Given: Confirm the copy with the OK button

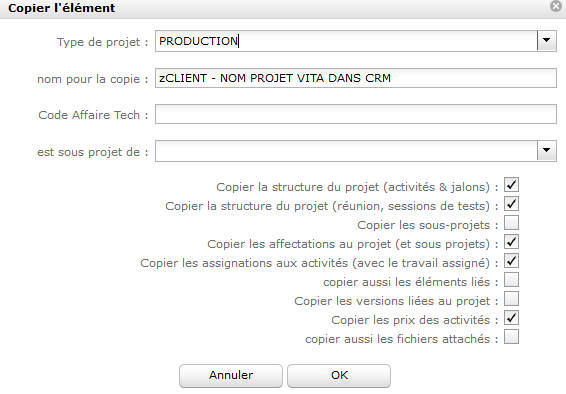Looking at the screenshot, I should coord(339,375).
